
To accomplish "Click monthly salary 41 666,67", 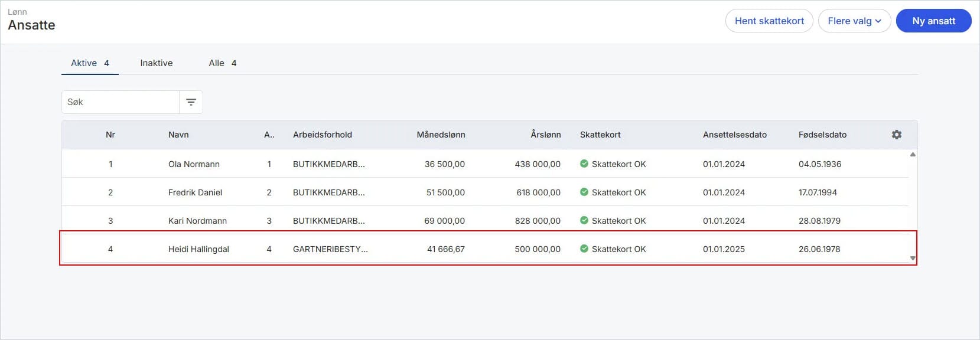I will coord(446,249).
